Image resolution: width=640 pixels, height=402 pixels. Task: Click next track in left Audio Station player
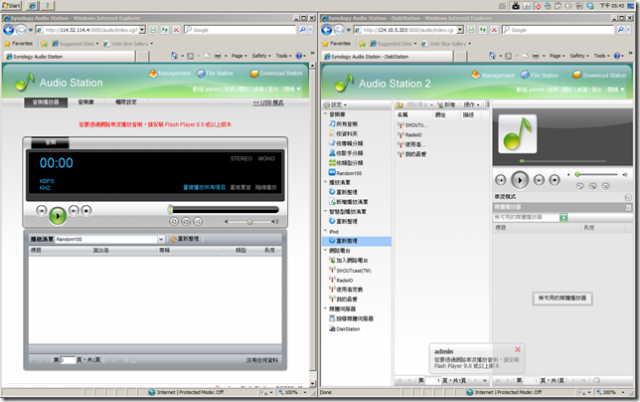73,210
